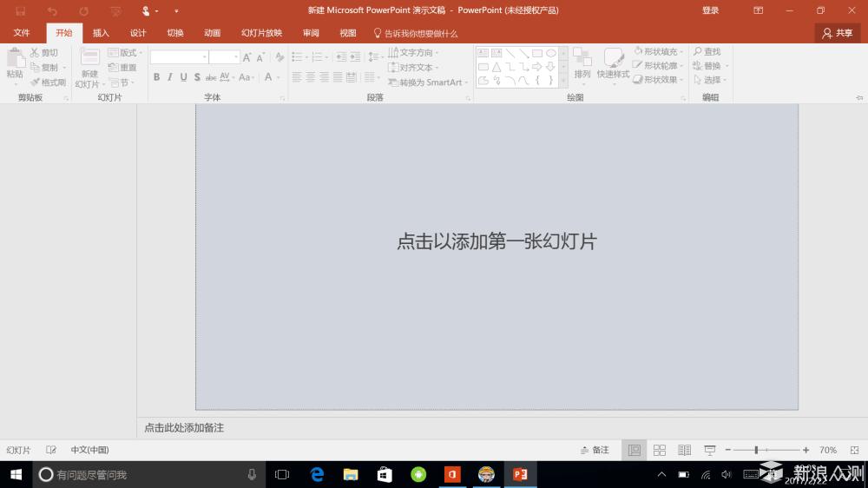868x488 pixels.
Task: Switch to the Slide Show tab
Action: (262, 33)
